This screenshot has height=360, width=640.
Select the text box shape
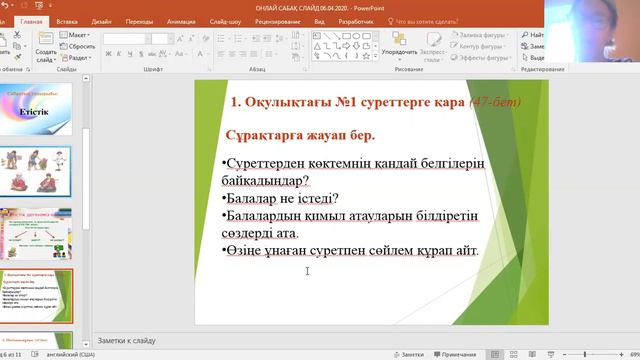pyautogui.click(x=317, y=36)
